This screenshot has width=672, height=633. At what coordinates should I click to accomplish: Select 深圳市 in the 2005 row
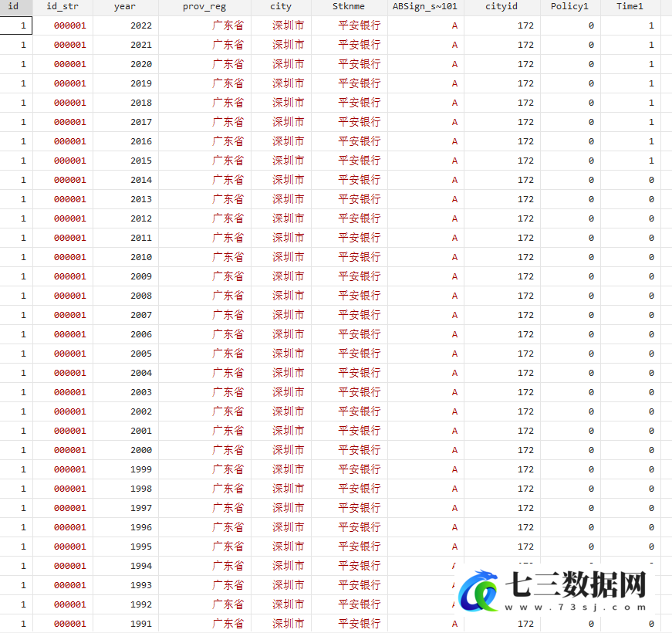pyautogui.click(x=288, y=354)
